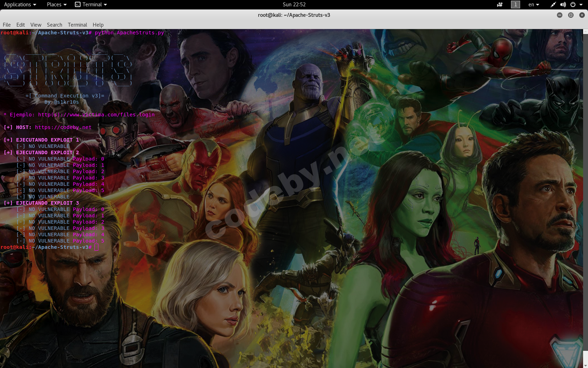Viewport: 588px width, 368px height.
Task: Click the cursor block at the last prompt
Action: point(97,247)
